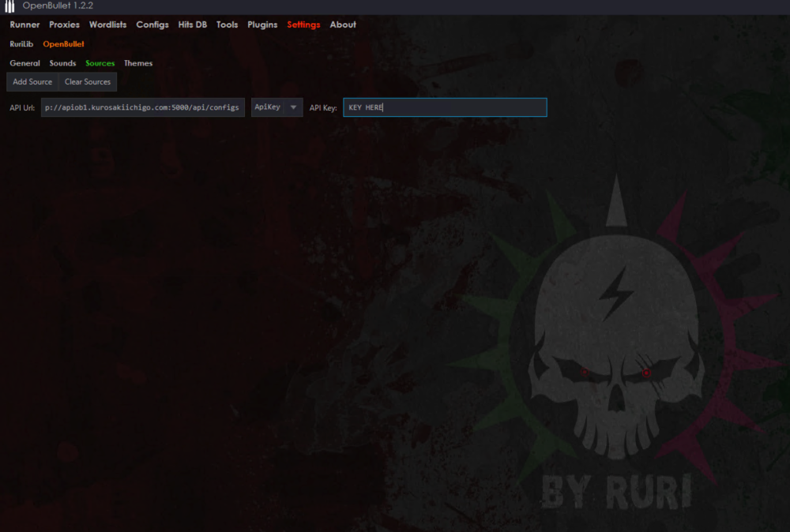This screenshot has height=532, width=790.
Task: Click the OpenBullet logo icon in title bar
Action: coord(10,6)
